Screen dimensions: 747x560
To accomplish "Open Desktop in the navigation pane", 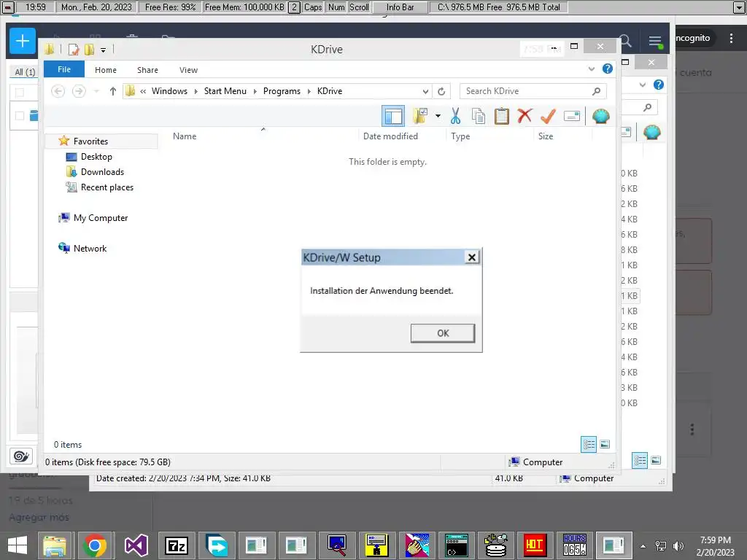I will tap(96, 157).
